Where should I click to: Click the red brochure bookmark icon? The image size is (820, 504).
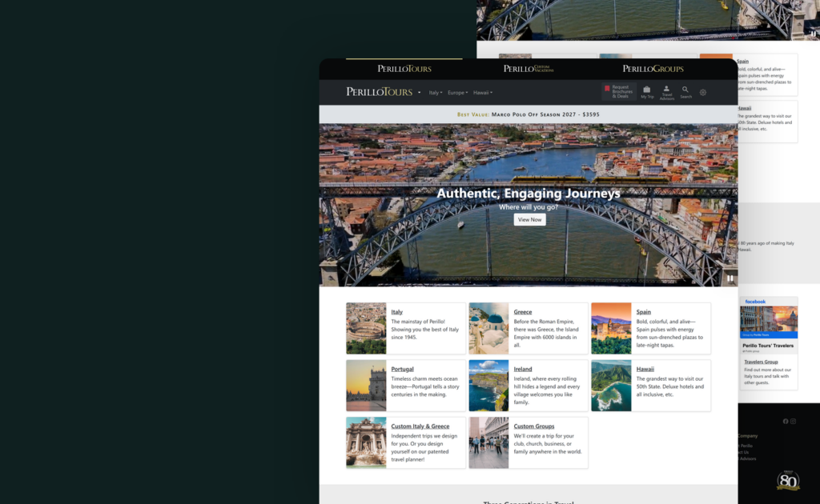[x=607, y=89]
